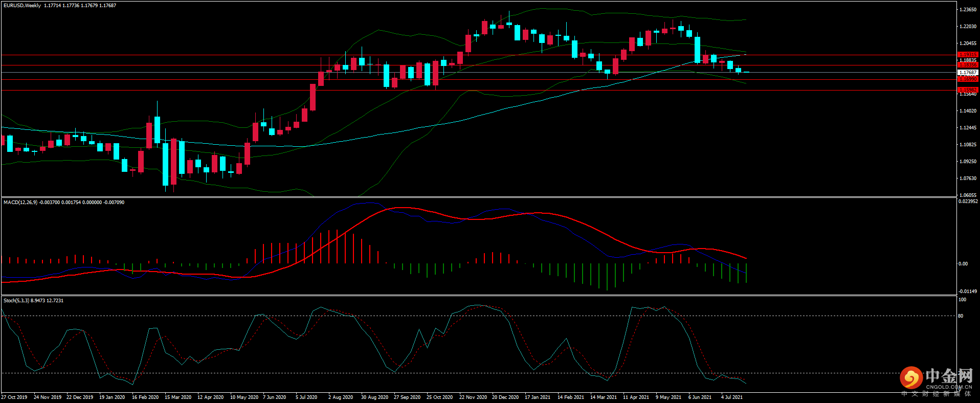Click the 17 Jan 2021 date label
Image resolution: width=980 pixels, height=403 pixels.
[x=538, y=397]
